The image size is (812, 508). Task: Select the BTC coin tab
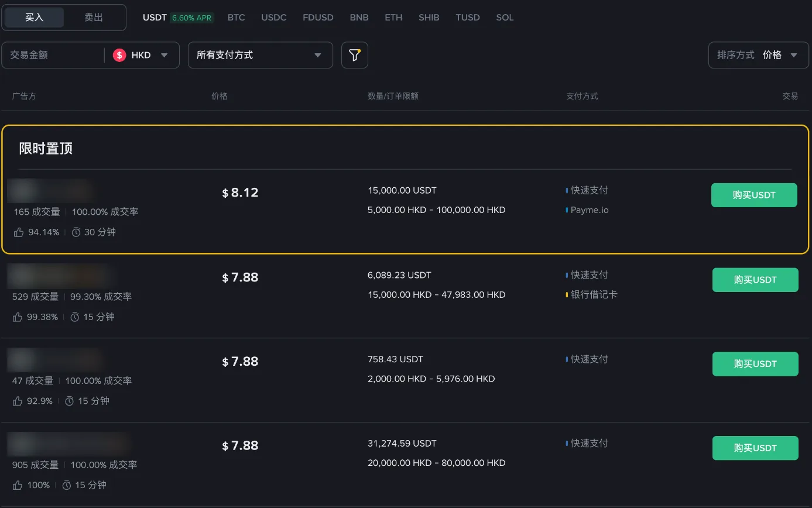(x=236, y=18)
